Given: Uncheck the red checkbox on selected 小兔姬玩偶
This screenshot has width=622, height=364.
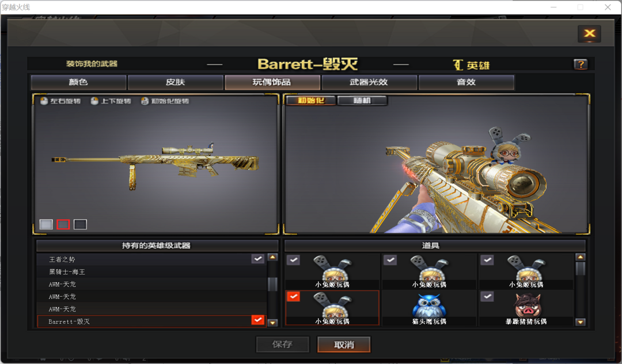Looking at the screenshot, I should [x=293, y=296].
